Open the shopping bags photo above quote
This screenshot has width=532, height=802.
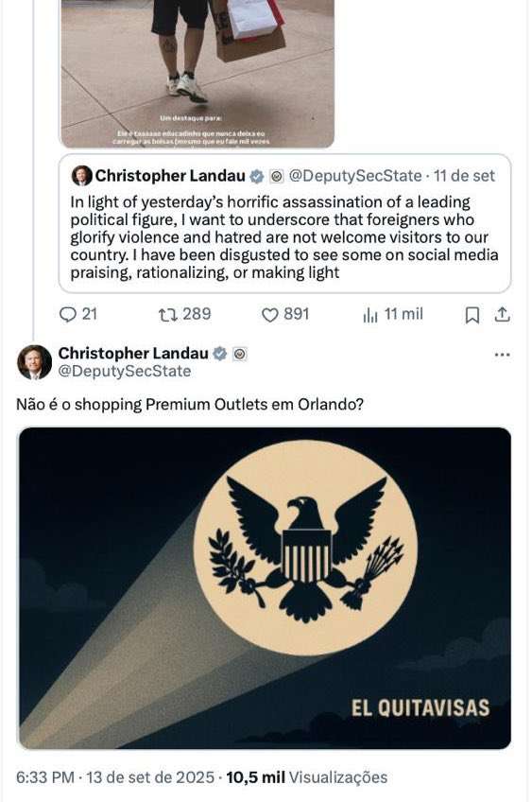[x=197, y=74]
